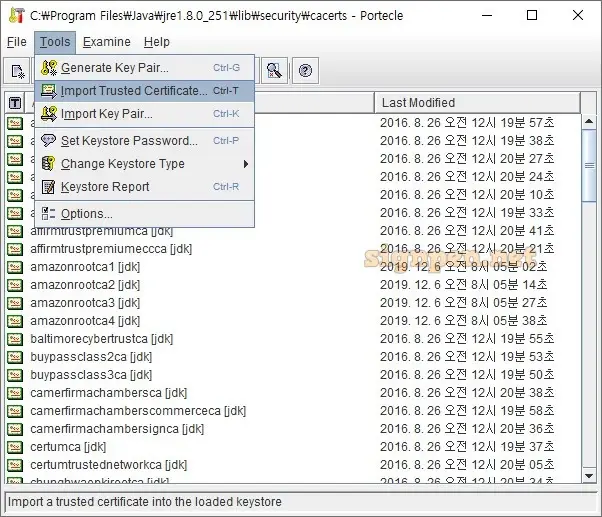Image resolution: width=602 pixels, height=517 pixels.
Task: Click certificate icon for camerfirmachambersignca
Action: 15,429
